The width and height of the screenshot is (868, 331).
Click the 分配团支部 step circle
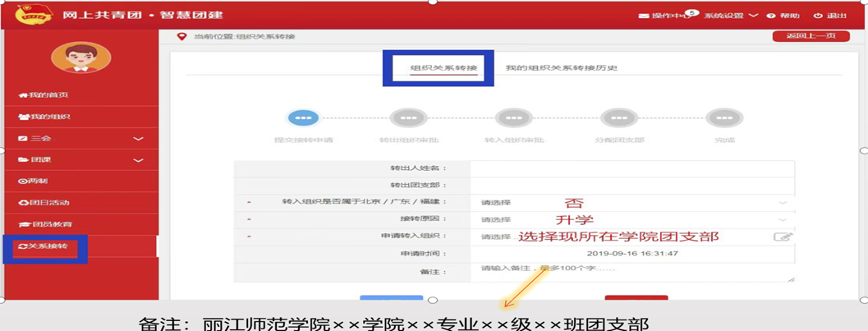pos(618,118)
